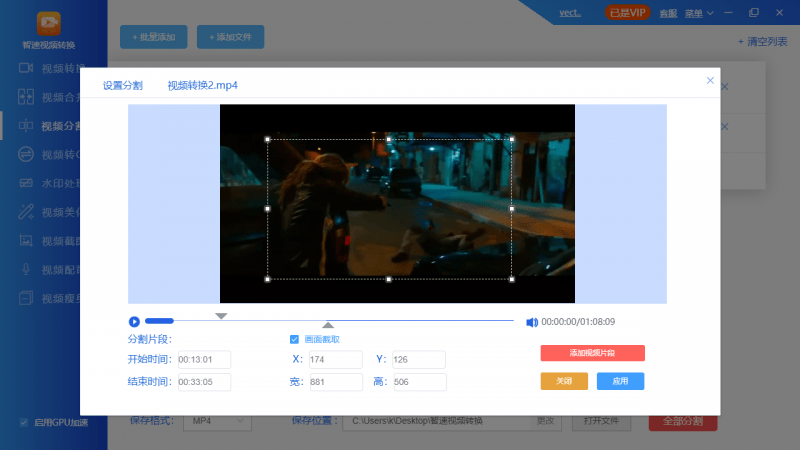This screenshot has height=450, width=800.
Task: Toggle 启用GPU加速 checkbox
Action: [x=24, y=422]
